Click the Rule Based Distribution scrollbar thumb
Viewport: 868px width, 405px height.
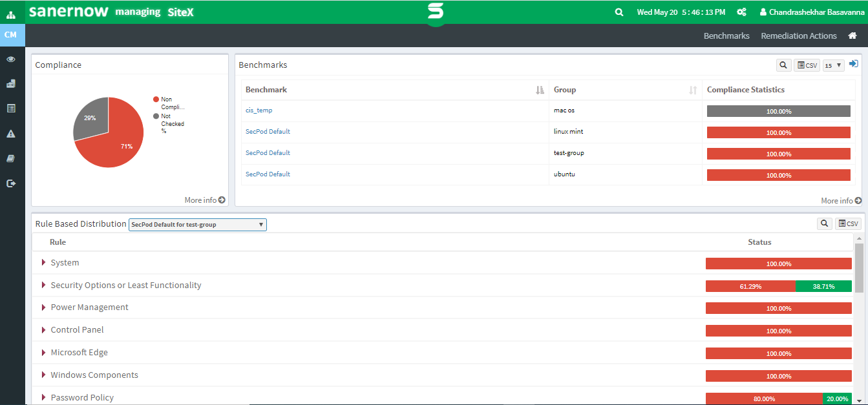(x=859, y=268)
